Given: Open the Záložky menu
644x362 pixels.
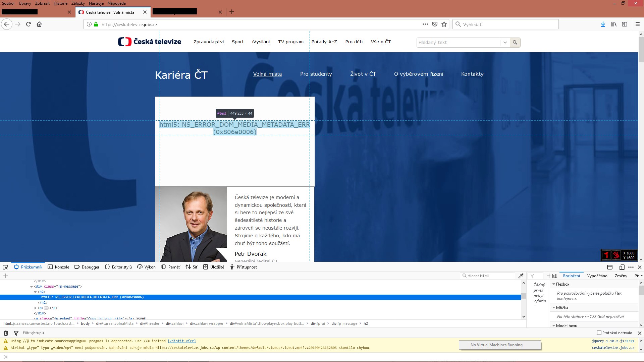Looking at the screenshot, I should point(78,3).
